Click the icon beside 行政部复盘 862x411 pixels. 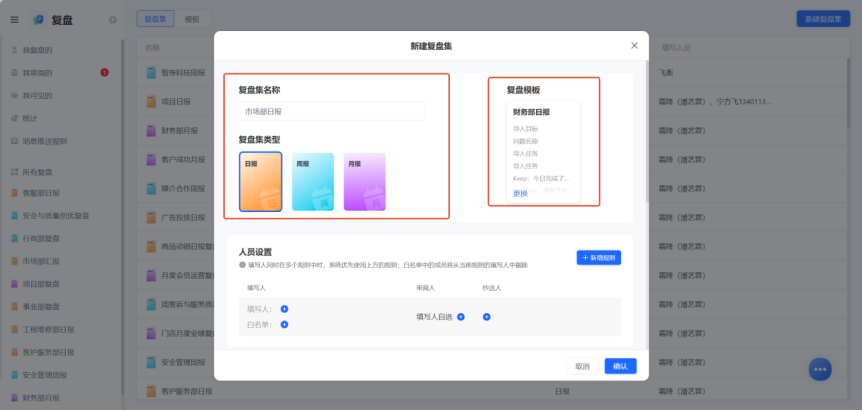tap(14, 238)
